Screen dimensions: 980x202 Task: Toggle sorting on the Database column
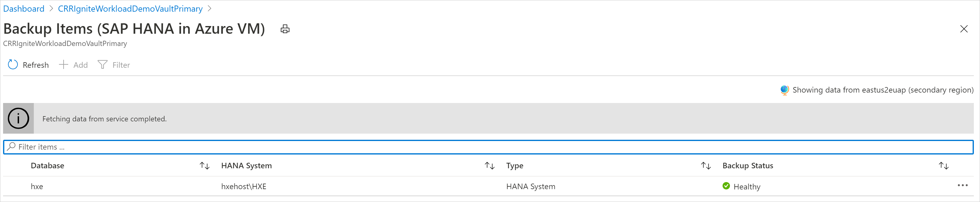[204, 166]
